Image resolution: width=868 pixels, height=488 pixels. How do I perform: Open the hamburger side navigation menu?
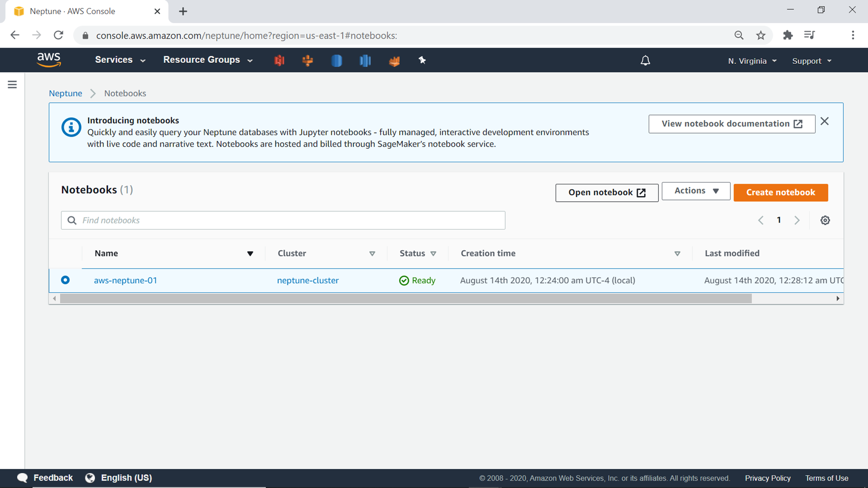(12, 85)
